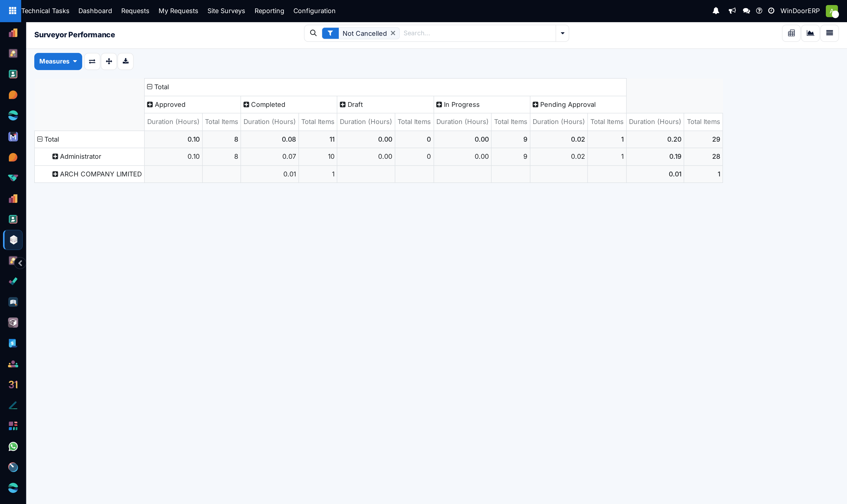This screenshot has width=847, height=504.
Task: Open the WhatsApp app in sidebar
Action: coord(13,447)
